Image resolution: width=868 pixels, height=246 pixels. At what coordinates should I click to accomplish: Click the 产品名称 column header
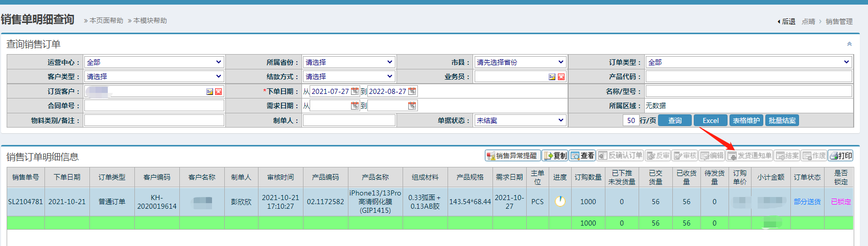point(376,177)
